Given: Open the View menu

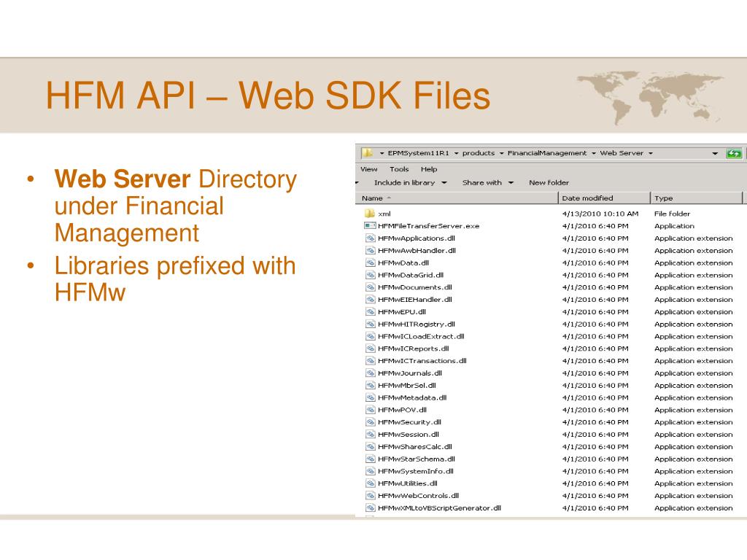Looking at the screenshot, I should 368,169.
